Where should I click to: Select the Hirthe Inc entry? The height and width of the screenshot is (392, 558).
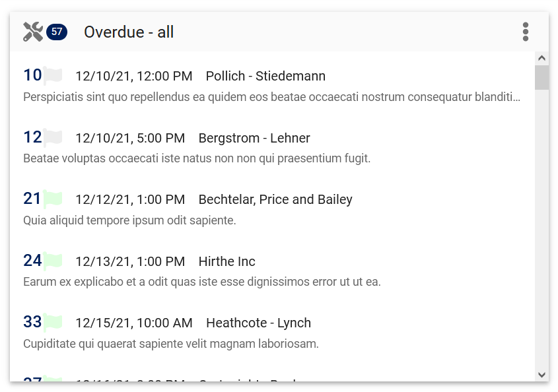pyautogui.click(x=272, y=271)
